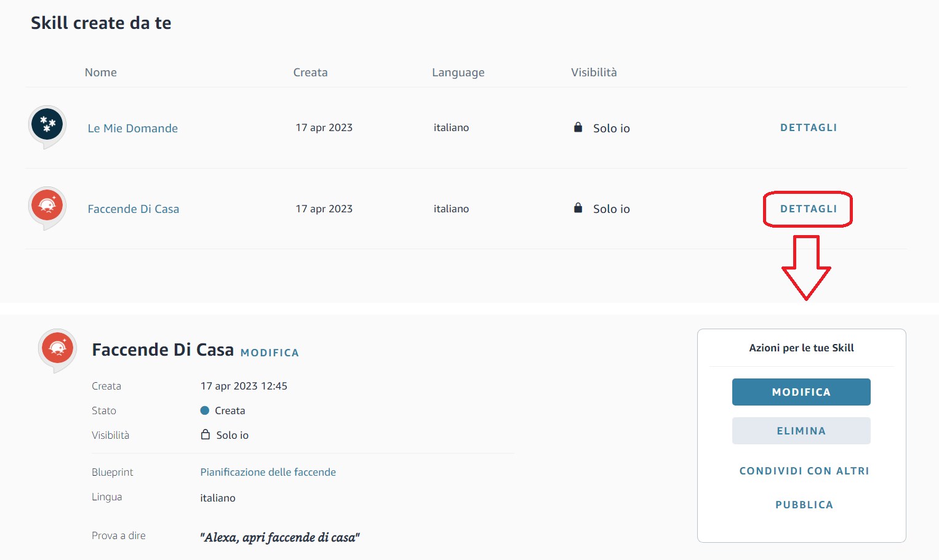Open Faccende Di Casa skill link
The height and width of the screenshot is (560, 939).
pos(134,209)
